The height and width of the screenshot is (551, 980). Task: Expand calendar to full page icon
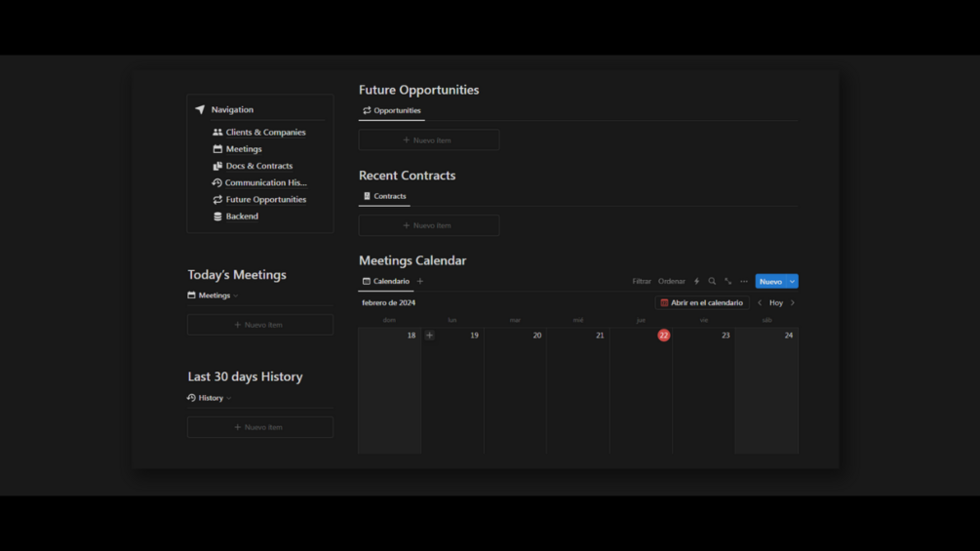point(727,281)
